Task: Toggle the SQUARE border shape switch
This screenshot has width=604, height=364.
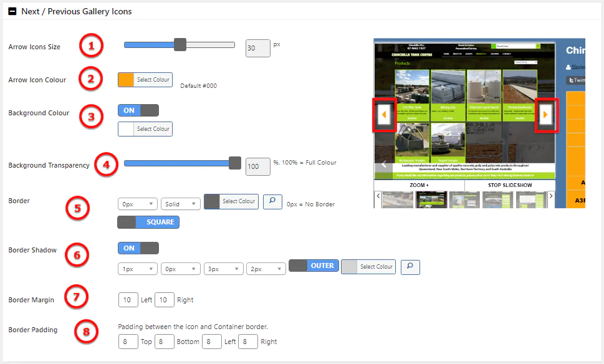Action: [148, 222]
